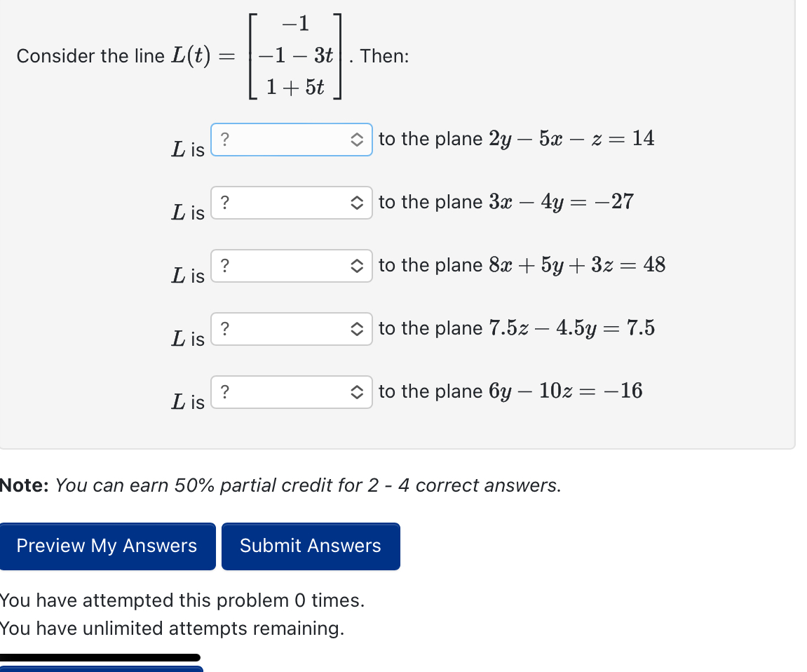Open the dropdown beside plane 8x+5y+3z=48
The height and width of the screenshot is (672, 807).
pyautogui.click(x=291, y=266)
